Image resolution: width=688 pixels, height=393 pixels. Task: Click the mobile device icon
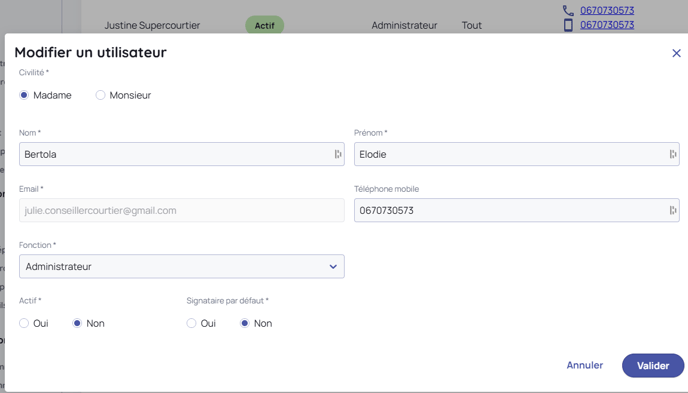tap(568, 25)
